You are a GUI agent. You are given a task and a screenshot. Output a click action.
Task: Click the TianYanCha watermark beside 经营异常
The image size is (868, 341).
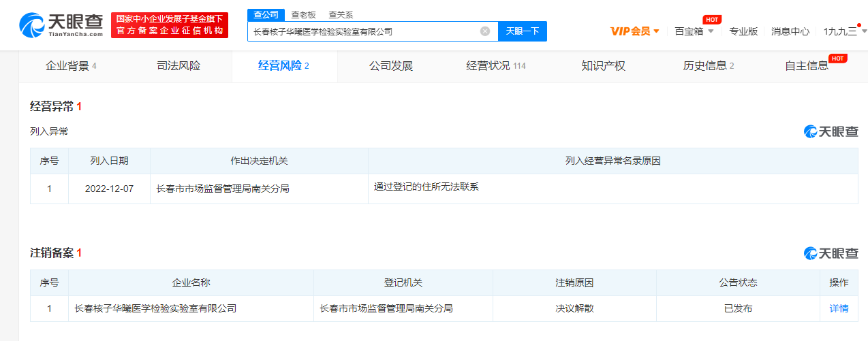(831, 132)
